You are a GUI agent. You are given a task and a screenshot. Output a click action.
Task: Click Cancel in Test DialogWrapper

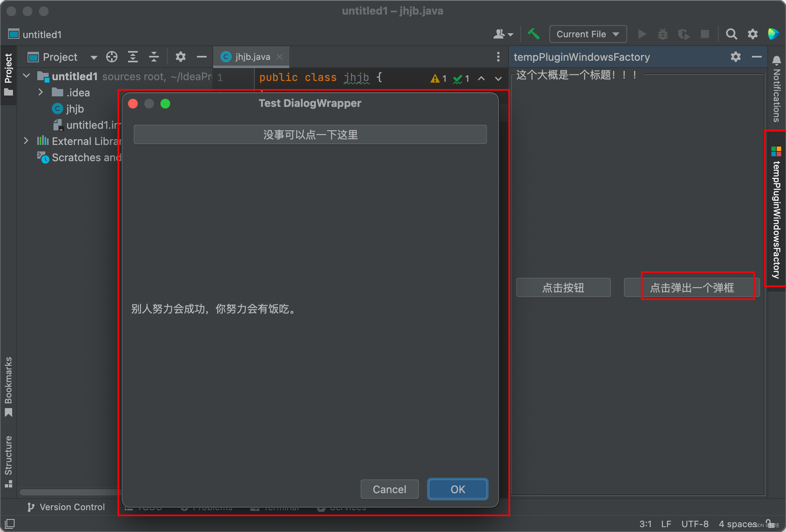tap(389, 489)
